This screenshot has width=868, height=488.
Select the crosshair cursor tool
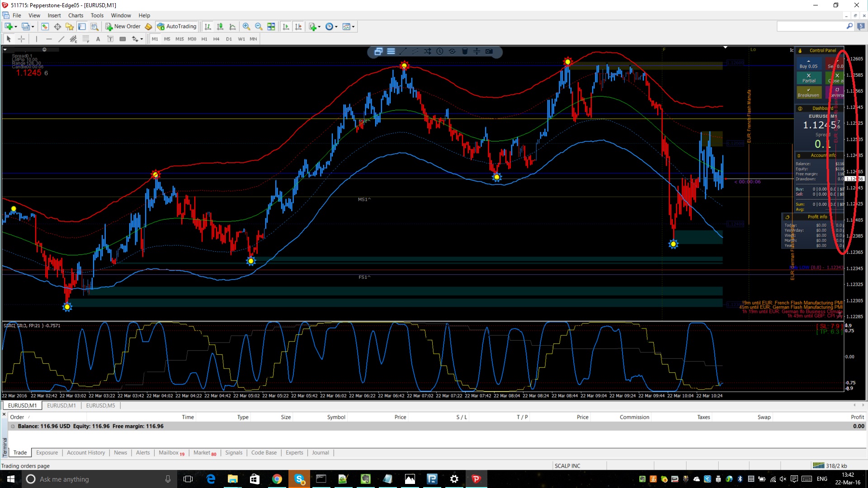[21, 39]
